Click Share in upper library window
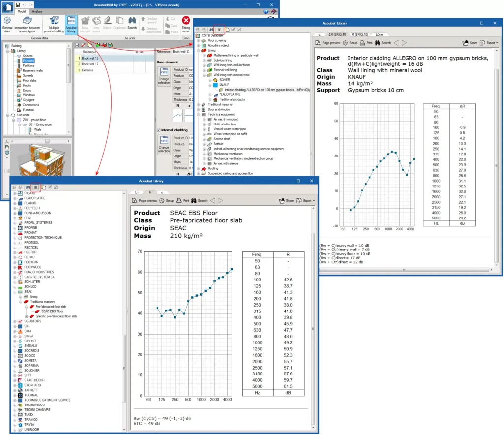 pos(470,43)
